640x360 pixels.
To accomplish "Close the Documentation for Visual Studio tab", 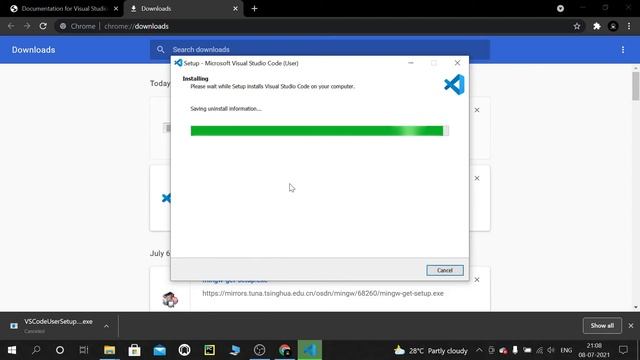I will (116, 9).
